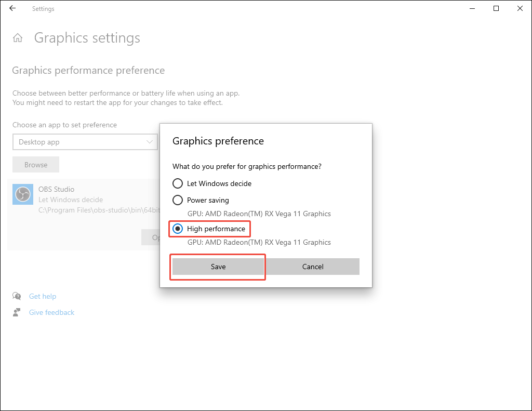This screenshot has width=532, height=411.
Task: Save the graphics preference
Action: 218,266
